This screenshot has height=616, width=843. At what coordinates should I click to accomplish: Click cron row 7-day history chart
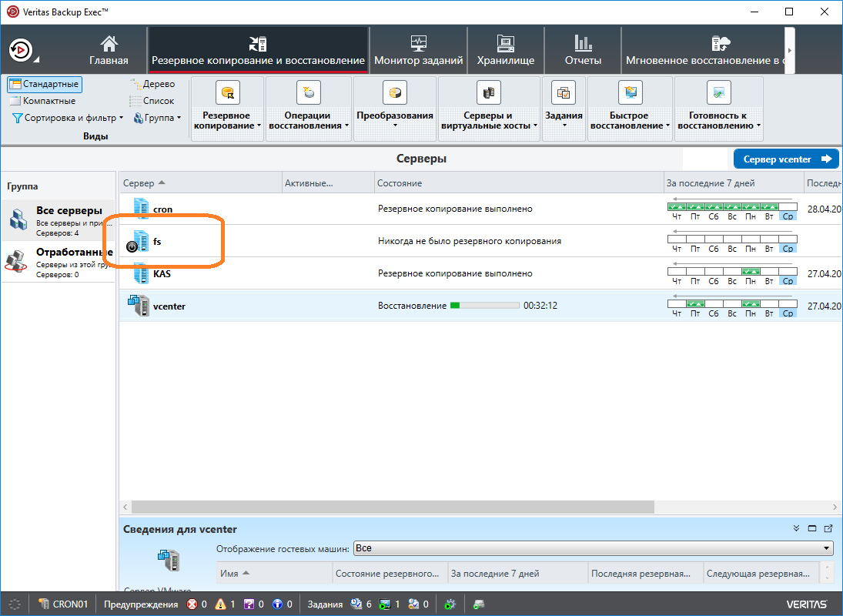pos(732,209)
